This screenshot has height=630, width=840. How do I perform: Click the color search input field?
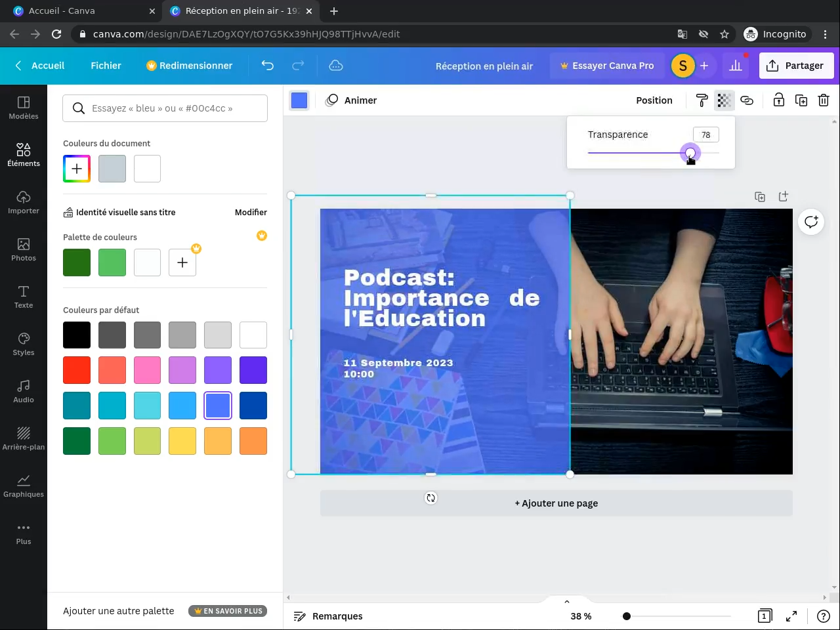[x=165, y=108]
